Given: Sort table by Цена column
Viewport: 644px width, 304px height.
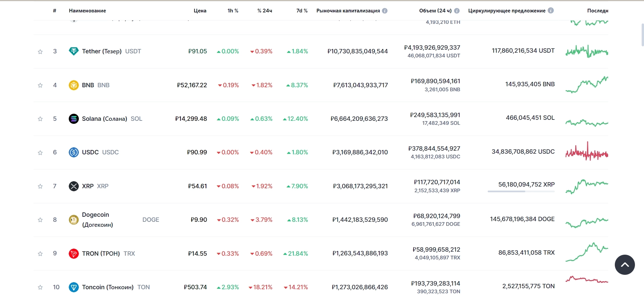Looking at the screenshot, I should coord(200,11).
